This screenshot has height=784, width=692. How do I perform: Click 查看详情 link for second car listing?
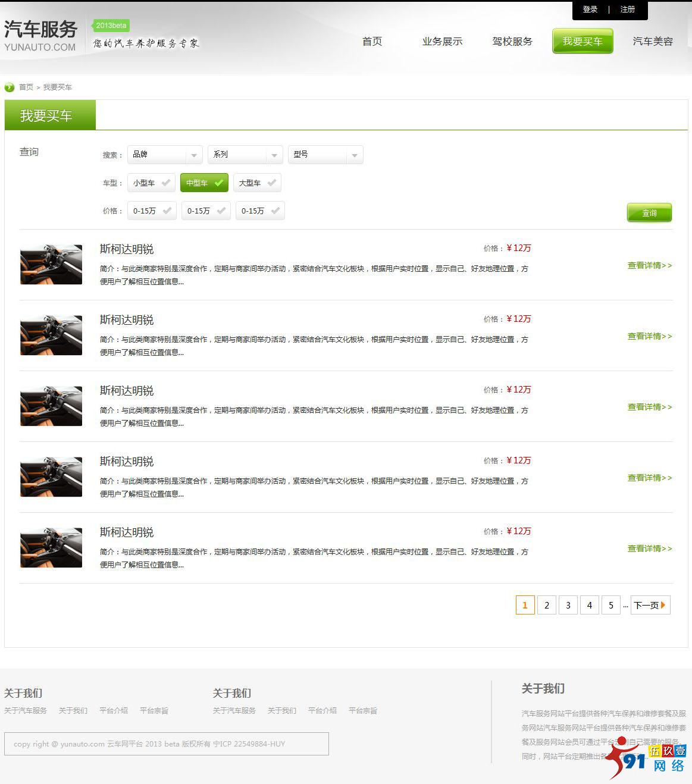[x=649, y=337]
